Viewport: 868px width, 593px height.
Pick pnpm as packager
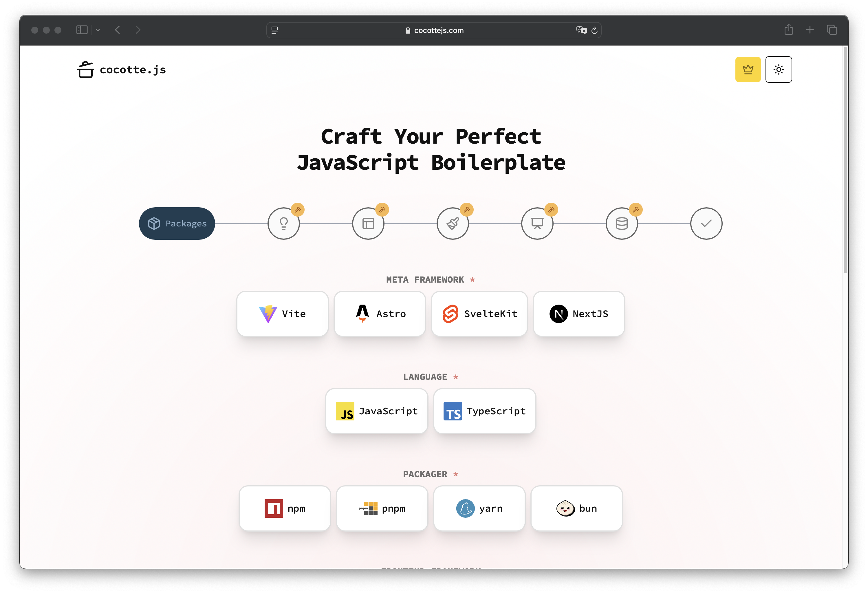(382, 508)
